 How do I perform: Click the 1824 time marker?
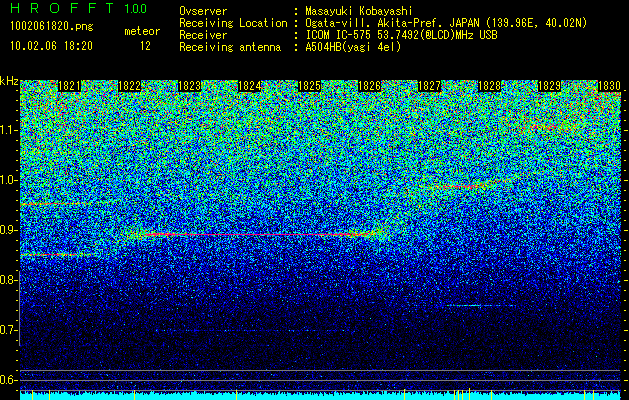[x=250, y=86]
